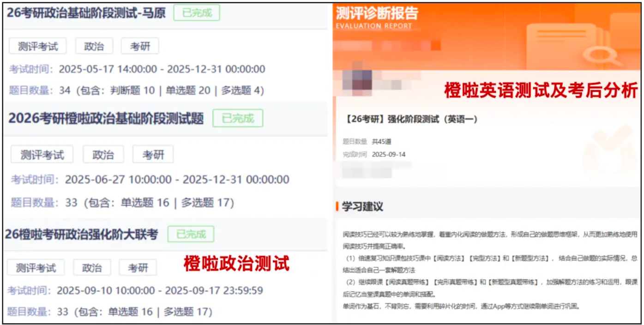This screenshot has width=644, height=325.
Task: Click the 测评诊断报告 header title
Action: coord(377,13)
